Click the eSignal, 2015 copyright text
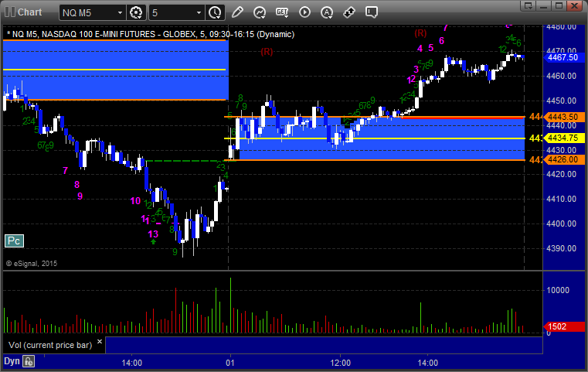Screen dimensions: 588x372 [32, 264]
